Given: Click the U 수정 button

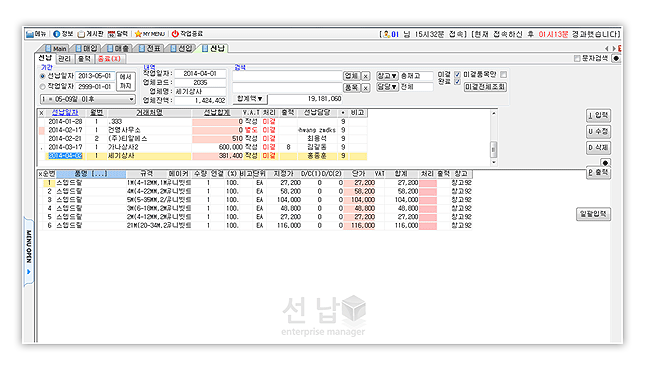Looking at the screenshot, I should (x=598, y=131).
